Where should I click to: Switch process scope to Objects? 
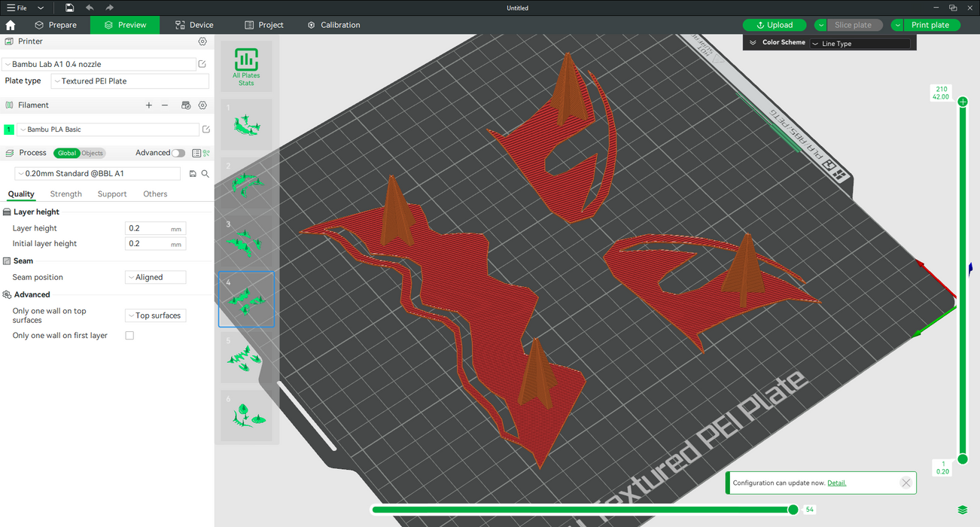pyautogui.click(x=93, y=153)
